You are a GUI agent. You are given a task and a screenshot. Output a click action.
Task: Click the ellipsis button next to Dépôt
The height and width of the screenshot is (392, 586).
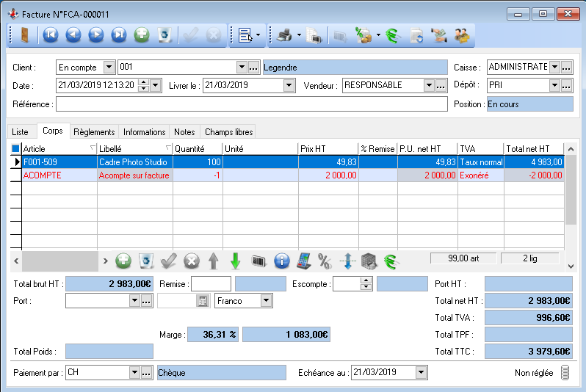[x=567, y=85]
